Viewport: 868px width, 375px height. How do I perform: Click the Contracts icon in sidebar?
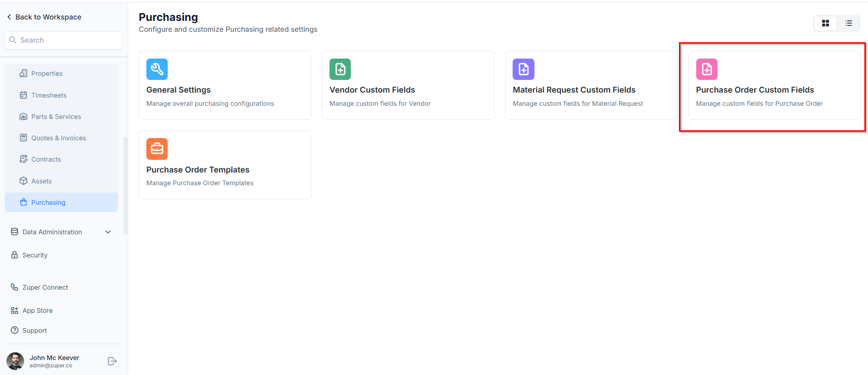(23, 159)
